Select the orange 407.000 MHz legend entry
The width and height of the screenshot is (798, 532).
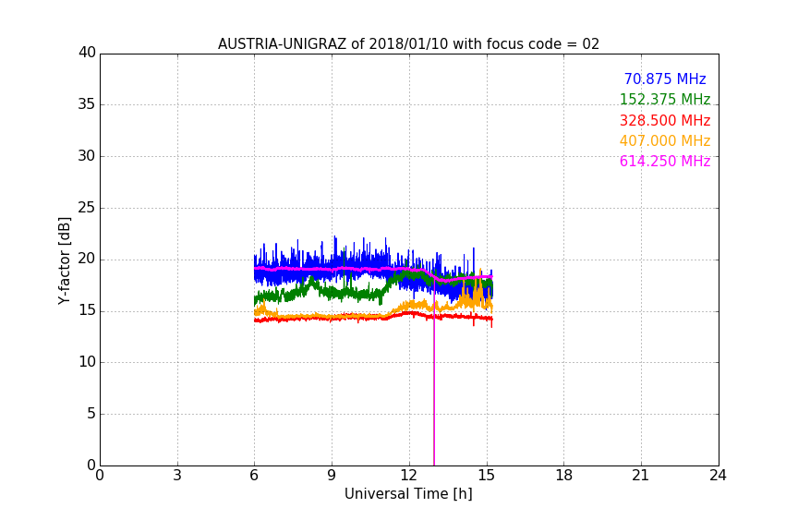(x=664, y=141)
